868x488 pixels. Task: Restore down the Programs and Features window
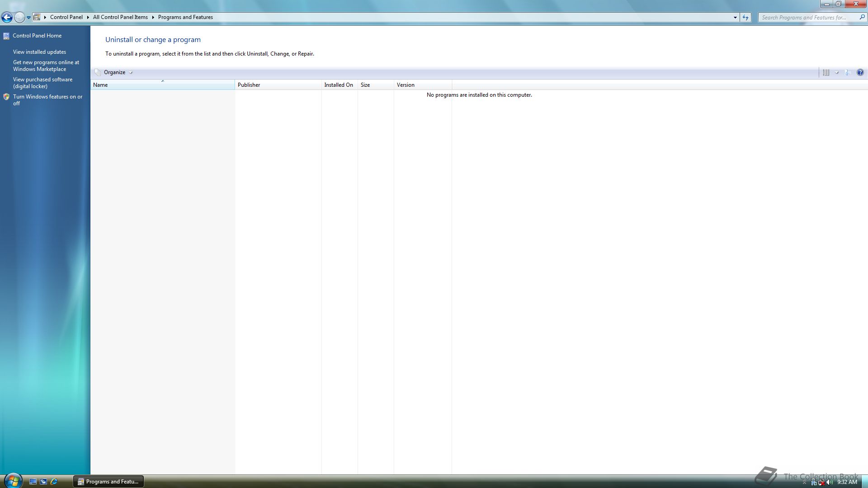838,4
